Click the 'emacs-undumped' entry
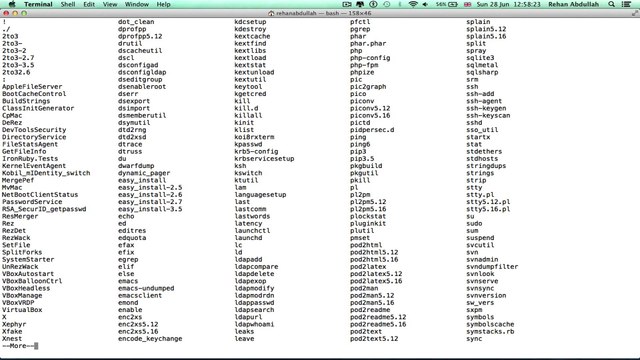 click(x=146, y=288)
